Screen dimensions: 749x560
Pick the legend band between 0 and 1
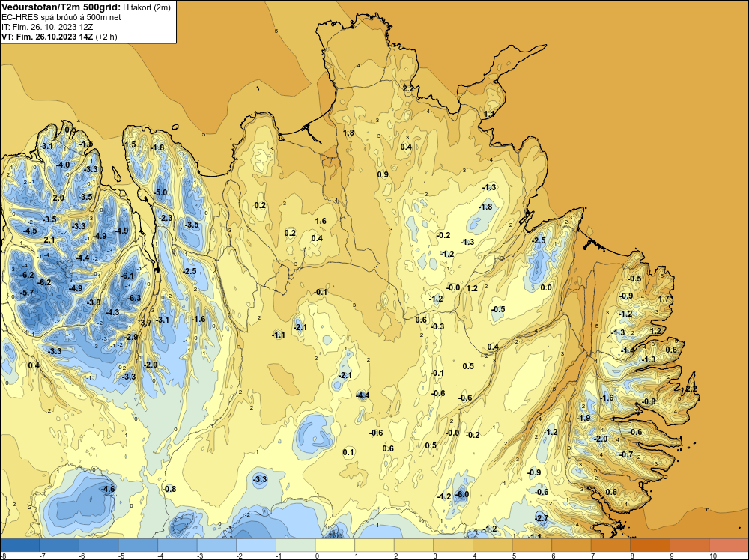[336, 545]
